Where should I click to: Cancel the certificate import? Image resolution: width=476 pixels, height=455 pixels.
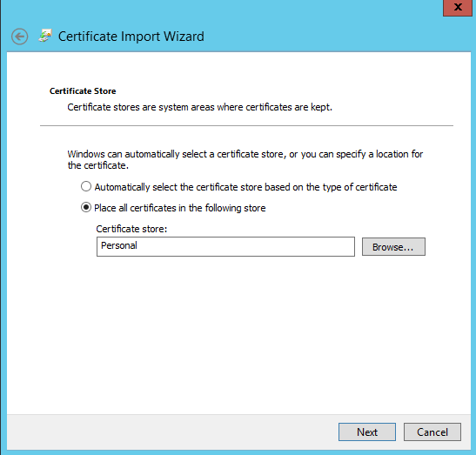tap(432, 432)
